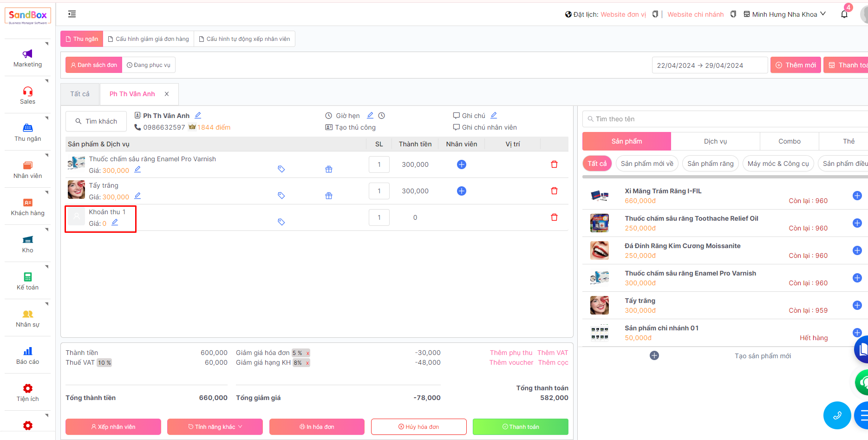Expand the Tính năng khác menu
The height and width of the screenshot is (440, 868).
pos(215,427)
